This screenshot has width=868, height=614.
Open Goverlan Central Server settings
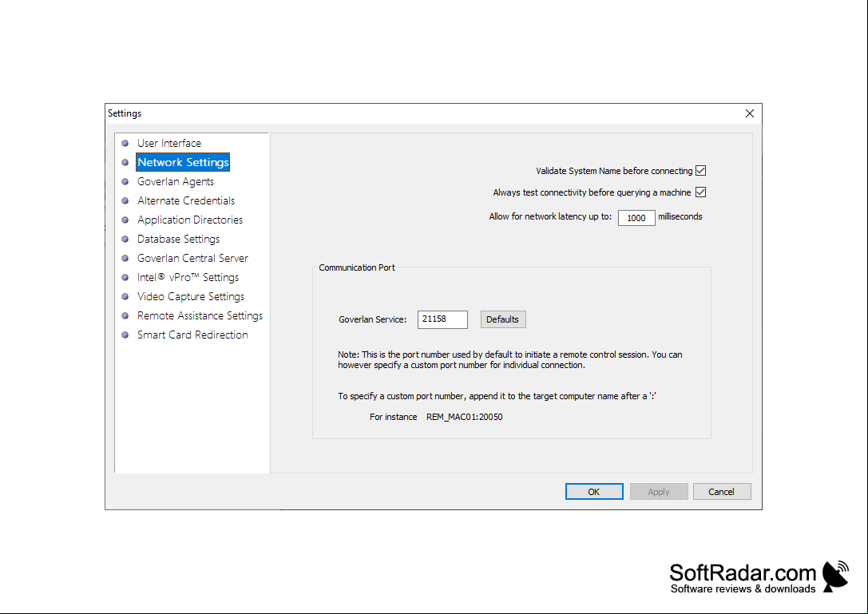click(192, 258)
